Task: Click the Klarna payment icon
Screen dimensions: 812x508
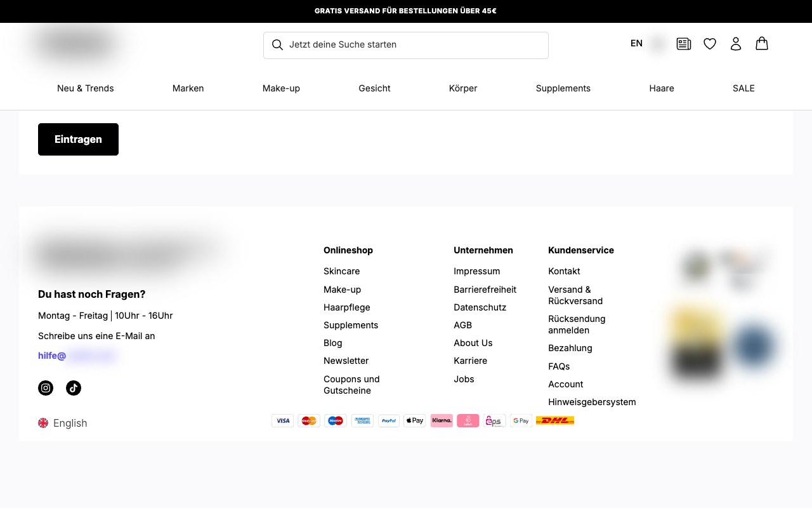Action: 442,420
